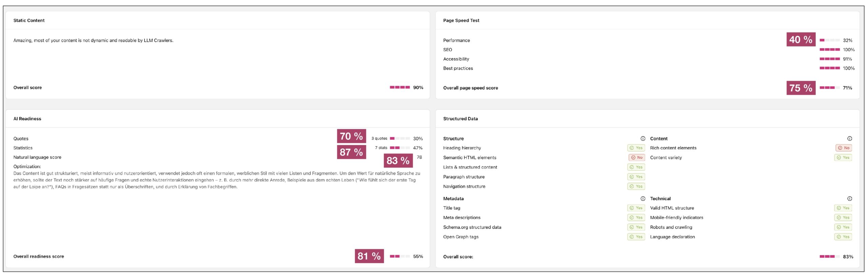Select the Page Speed Test panel title
Viewport: 868px width, 275px height.
click(461, 21)
